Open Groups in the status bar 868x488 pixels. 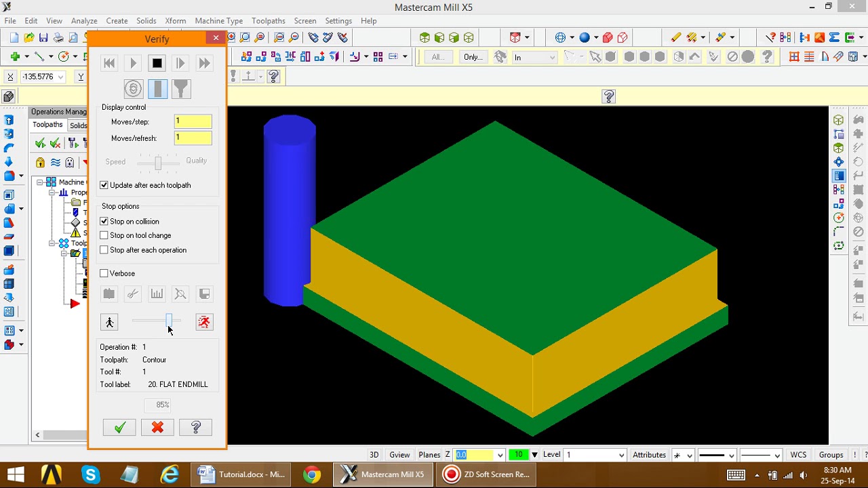(831, 455)
